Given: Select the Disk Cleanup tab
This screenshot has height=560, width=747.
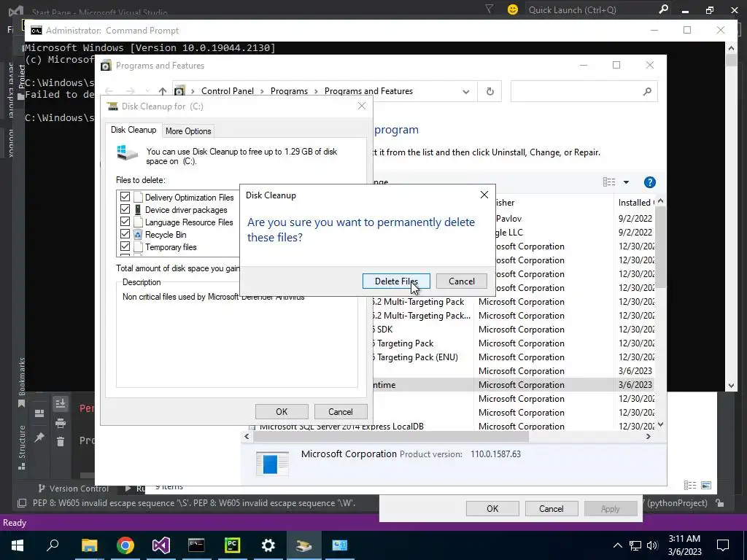Looking at the screenshot, I should (133, 130).
